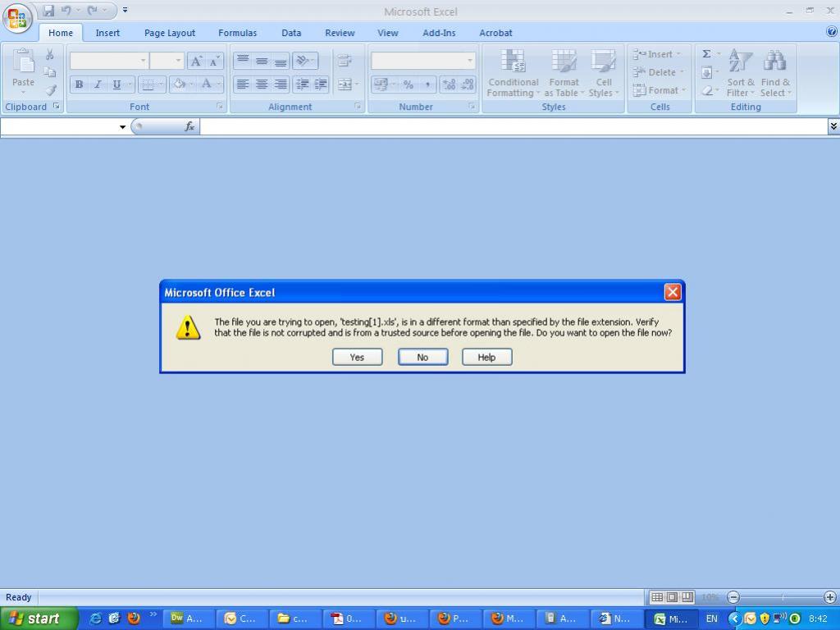
Task: Click the Decrease Font Size icon
Action: coord(214,61)
